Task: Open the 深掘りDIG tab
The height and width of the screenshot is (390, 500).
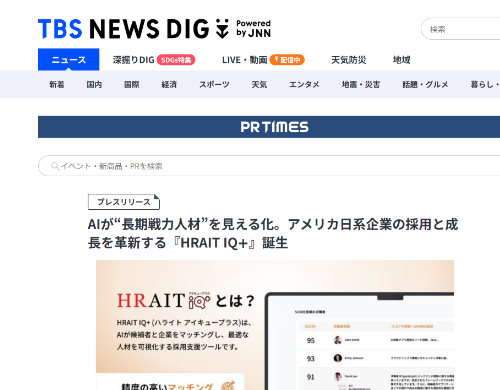Action: click(133, 60)
